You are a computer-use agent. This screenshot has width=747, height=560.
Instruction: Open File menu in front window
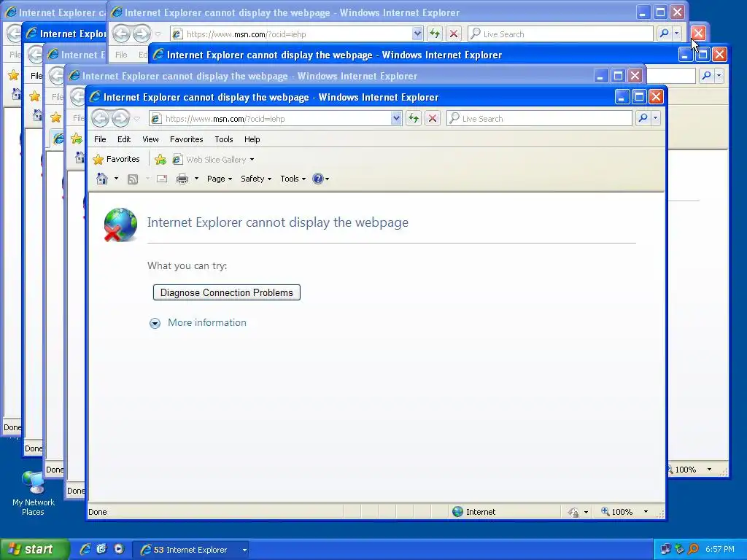coord(100,139)
